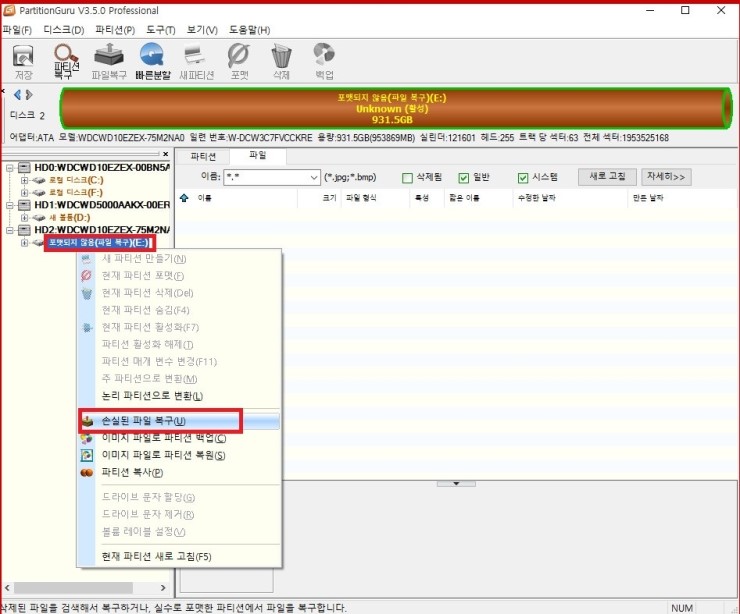Choose 이미지 파일로 파티션 백업(C) entry
Screen dimensions: 740x614
tap(180, 438)
